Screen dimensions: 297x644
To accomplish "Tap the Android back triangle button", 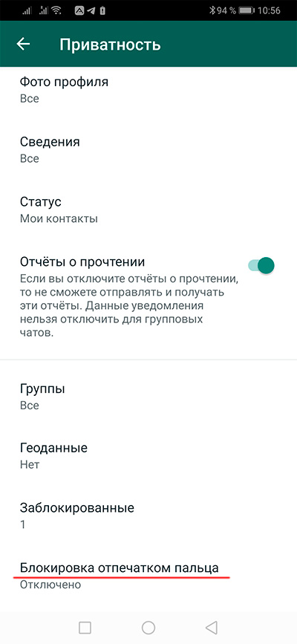I will coord(211,627).
